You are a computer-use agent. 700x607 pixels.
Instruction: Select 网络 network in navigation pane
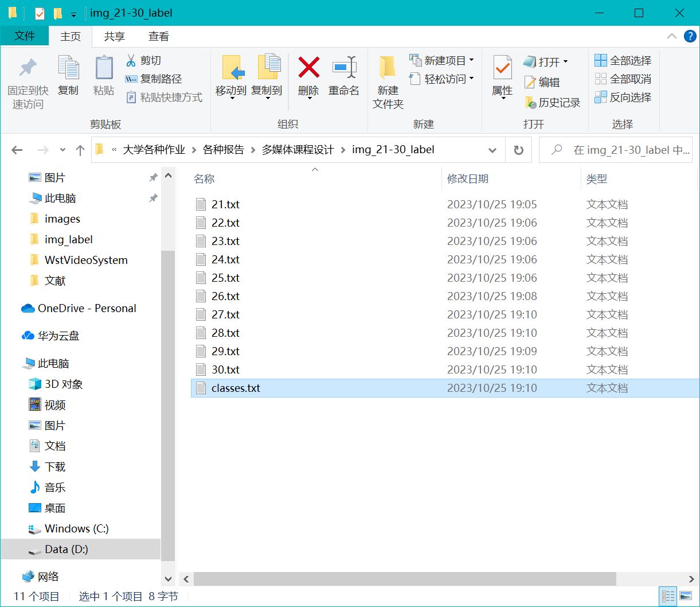48,577
